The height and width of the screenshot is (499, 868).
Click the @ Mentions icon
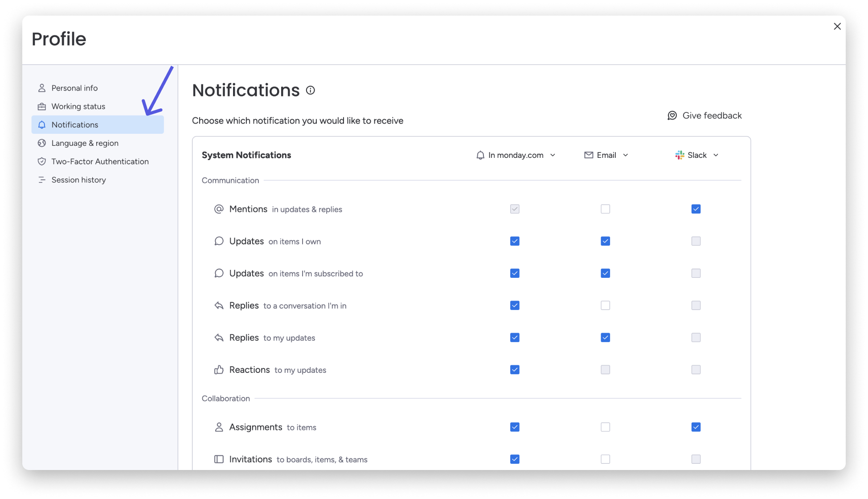click(219, 209)
